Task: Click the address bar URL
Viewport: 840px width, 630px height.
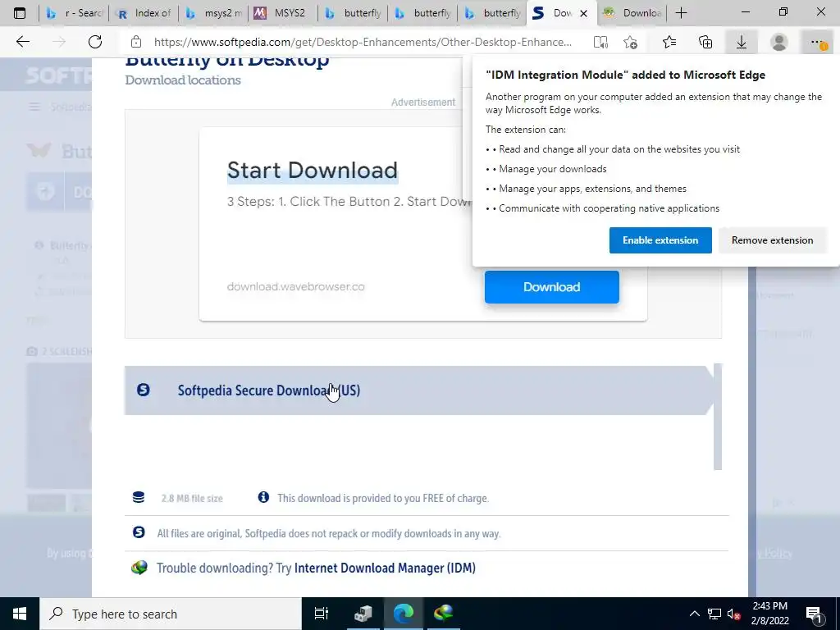Action: pos(363,43)
